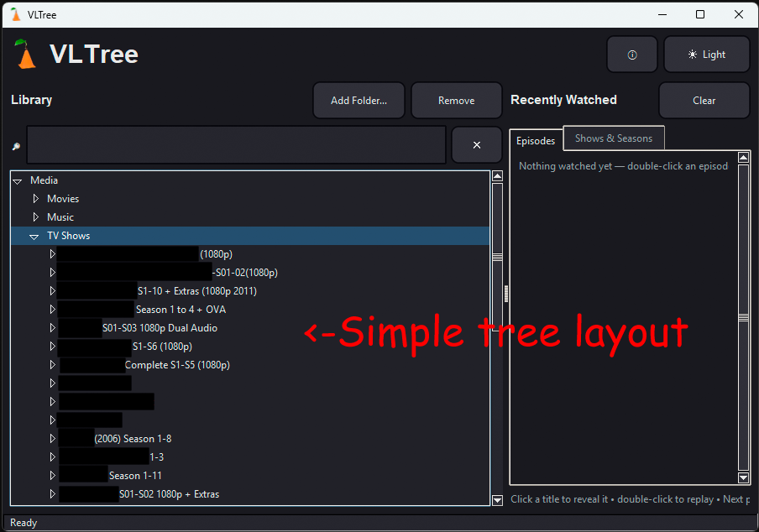Open the Add Folder dialog
This screenshot has width=759, height=532.
coord(359,100)
